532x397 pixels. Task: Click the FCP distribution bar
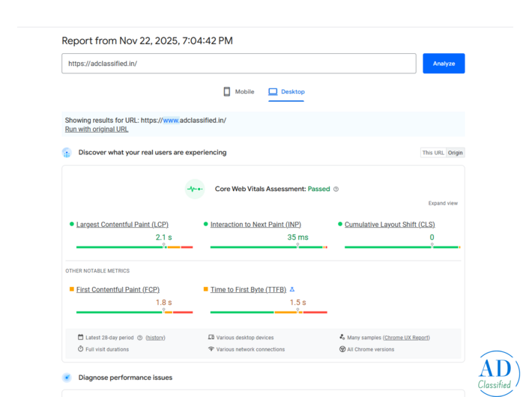tap(134, 312)
